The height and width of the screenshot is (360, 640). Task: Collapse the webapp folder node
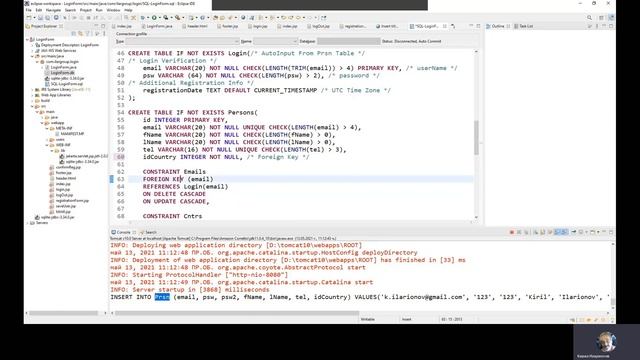(42, 123)
